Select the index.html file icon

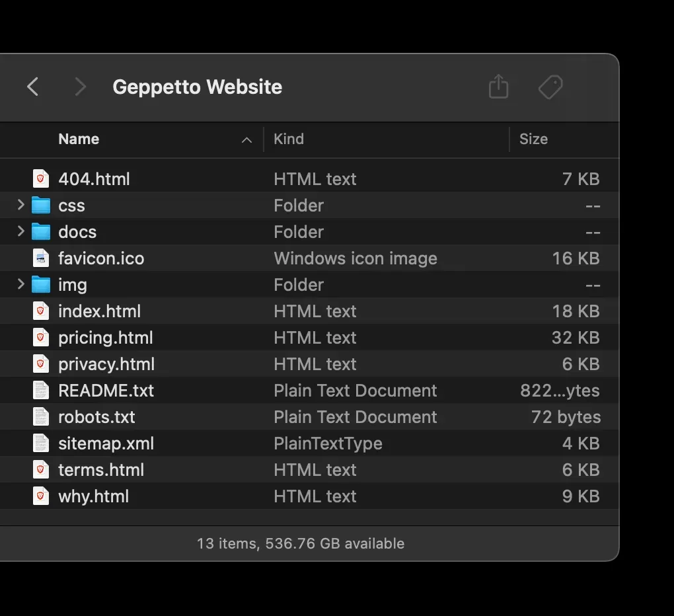point(41,311)
